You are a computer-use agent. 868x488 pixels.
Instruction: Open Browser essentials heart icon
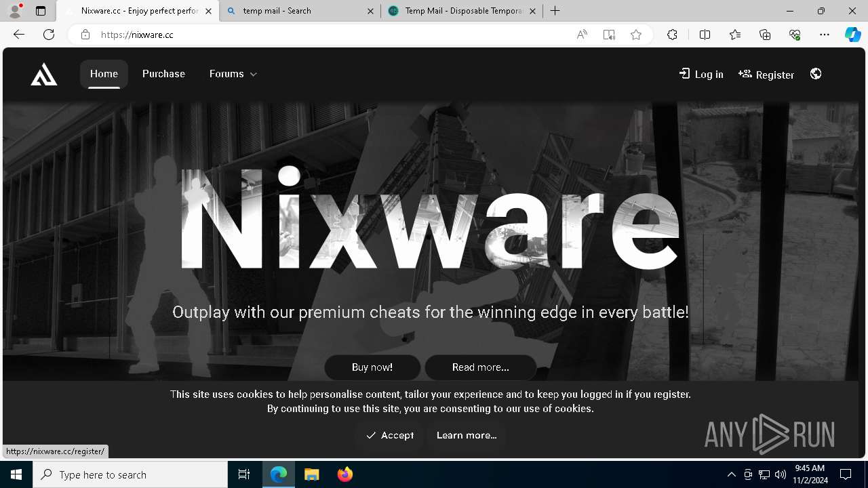tap(795, 35)
